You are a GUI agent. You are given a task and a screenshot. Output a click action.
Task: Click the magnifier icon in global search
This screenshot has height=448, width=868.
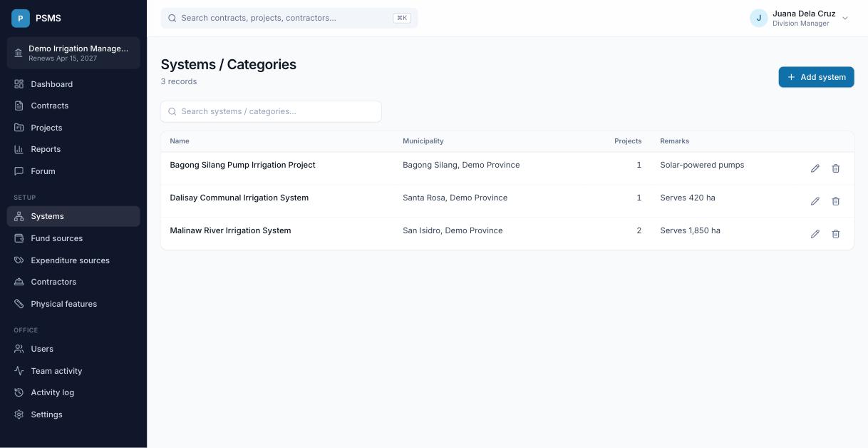pyautogui.click(x=172, y=18)
